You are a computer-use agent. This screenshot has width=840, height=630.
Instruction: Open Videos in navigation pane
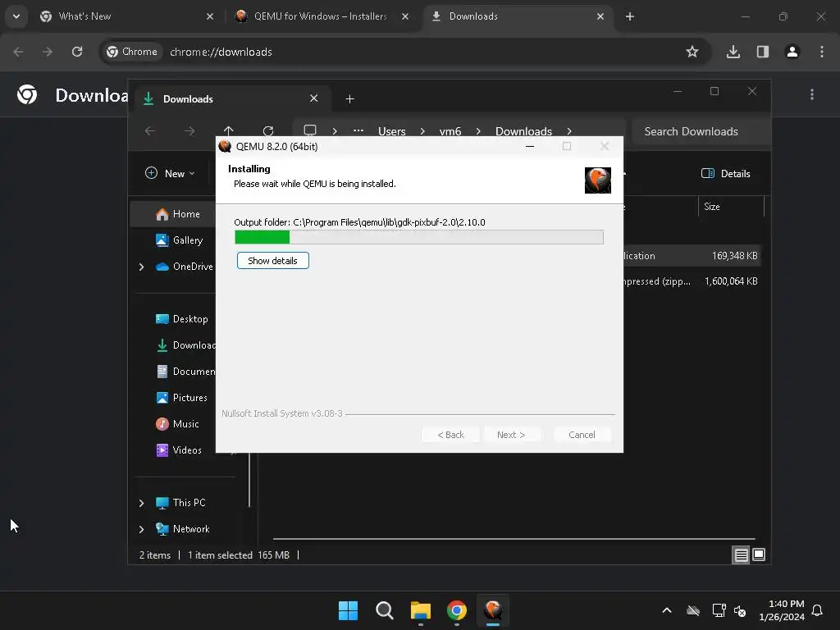coord(178,450)
